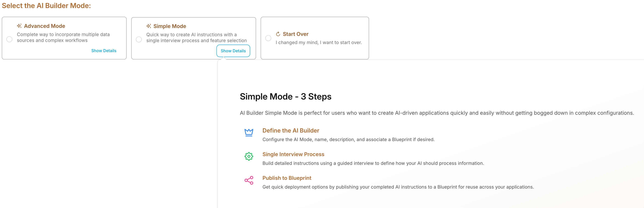
Task: Open the Define the AI Builder step heading
Action: pos(291,131)
